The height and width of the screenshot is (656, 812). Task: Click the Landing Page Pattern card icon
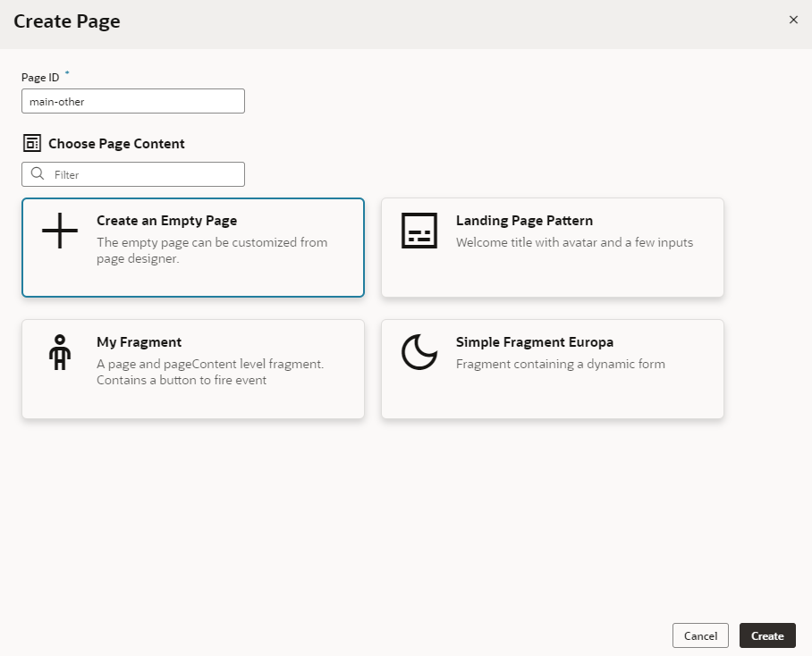pyautogui.click(x=419, y=231)
